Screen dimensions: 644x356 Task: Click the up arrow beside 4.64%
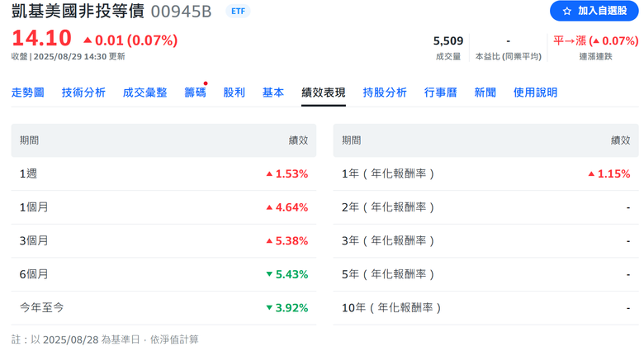point(269,207)
